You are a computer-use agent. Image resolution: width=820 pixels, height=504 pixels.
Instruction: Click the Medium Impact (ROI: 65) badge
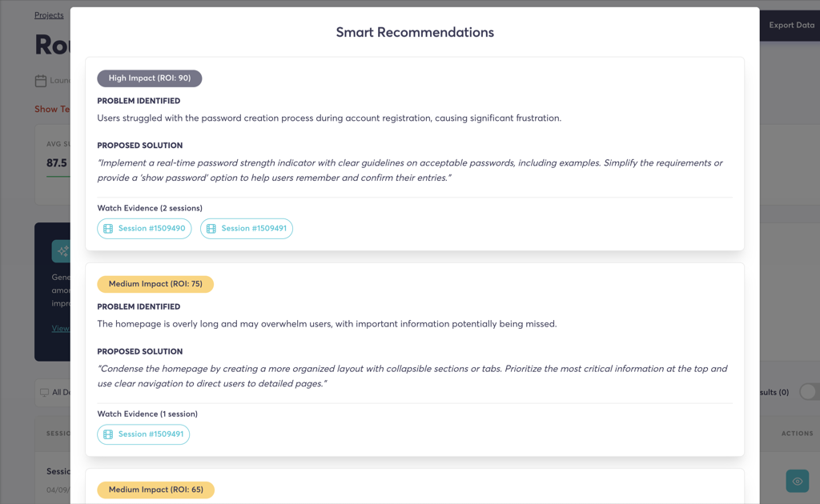click(155, 490)
